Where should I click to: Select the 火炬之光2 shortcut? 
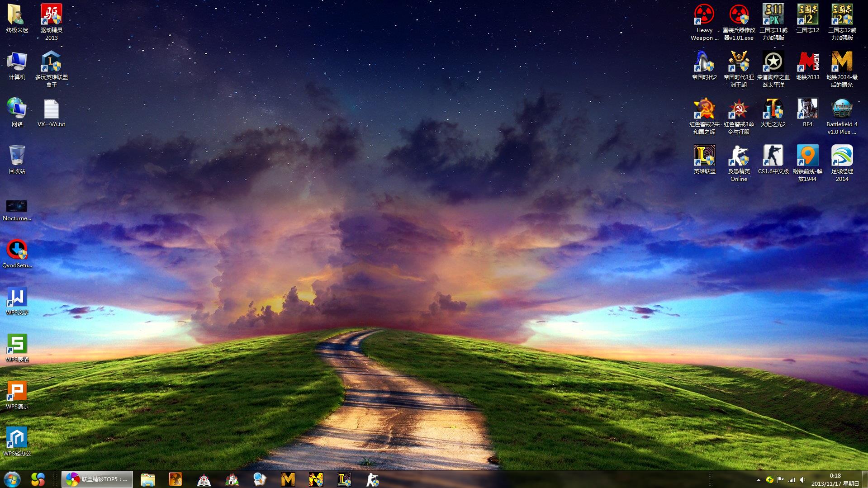pos(773,113)
